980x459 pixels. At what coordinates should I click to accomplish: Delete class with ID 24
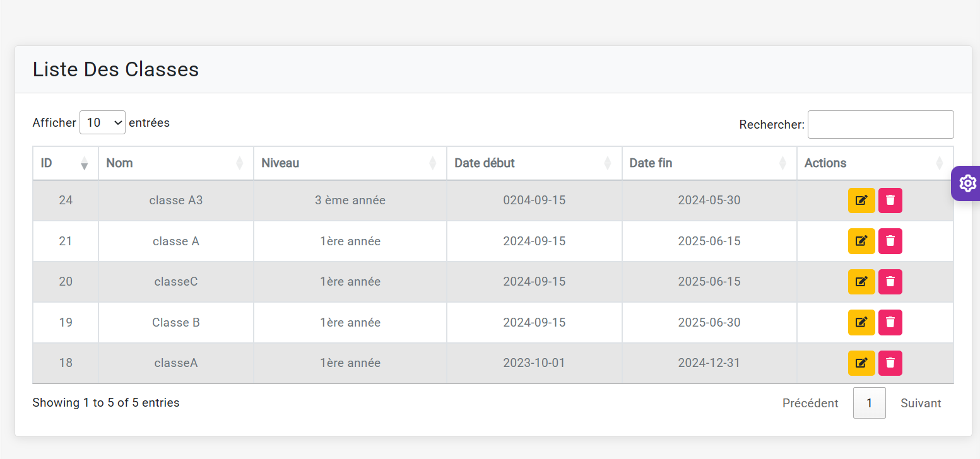(x=890, y=200)
